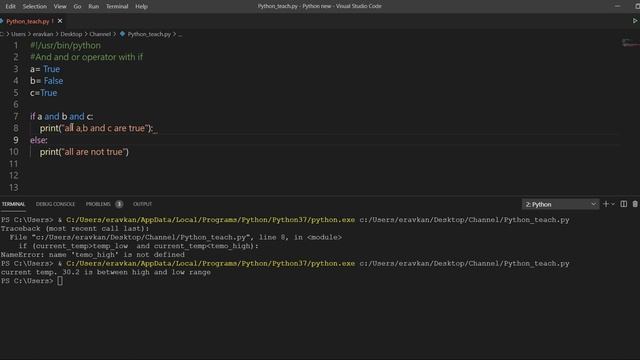Click Users in the breadcrumb path
This screenshot has height=360, width=640.
(18, 34)
